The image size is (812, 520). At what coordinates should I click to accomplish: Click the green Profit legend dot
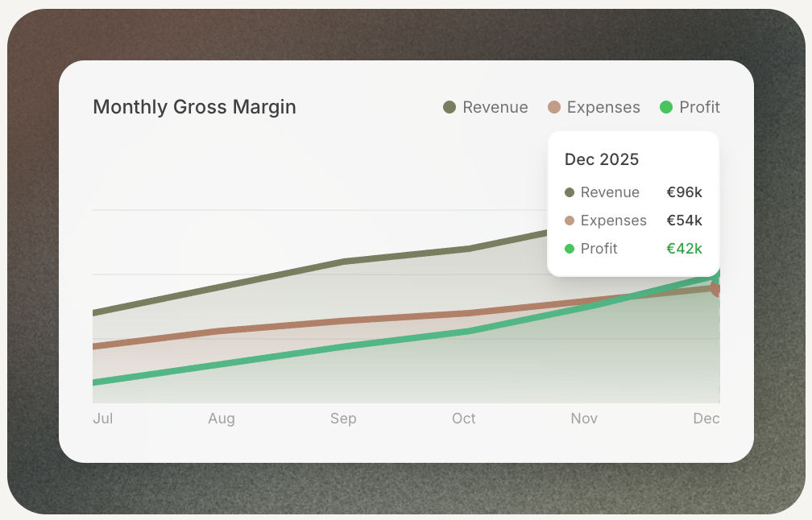click(x=665, y=107)
